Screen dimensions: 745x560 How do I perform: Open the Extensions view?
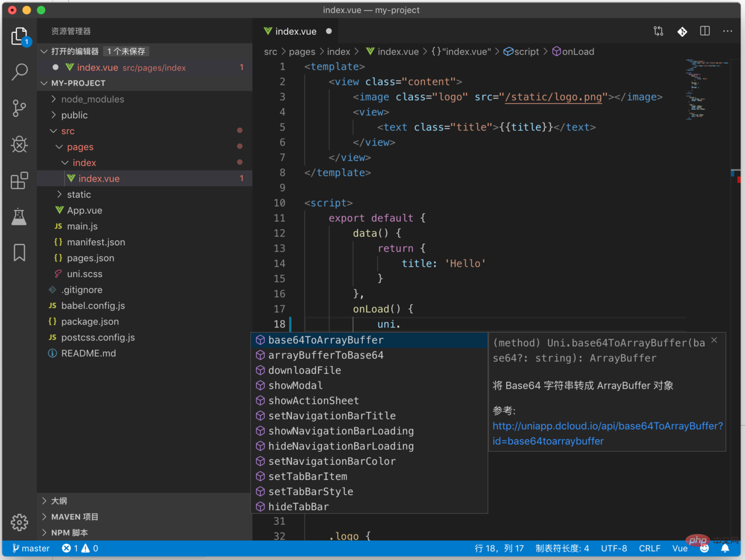point(19,180)
